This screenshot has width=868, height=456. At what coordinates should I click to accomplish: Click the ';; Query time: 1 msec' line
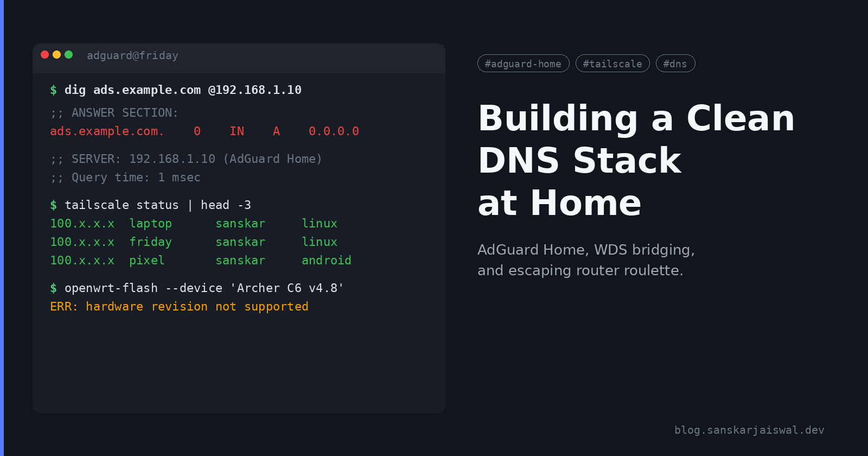125,178
